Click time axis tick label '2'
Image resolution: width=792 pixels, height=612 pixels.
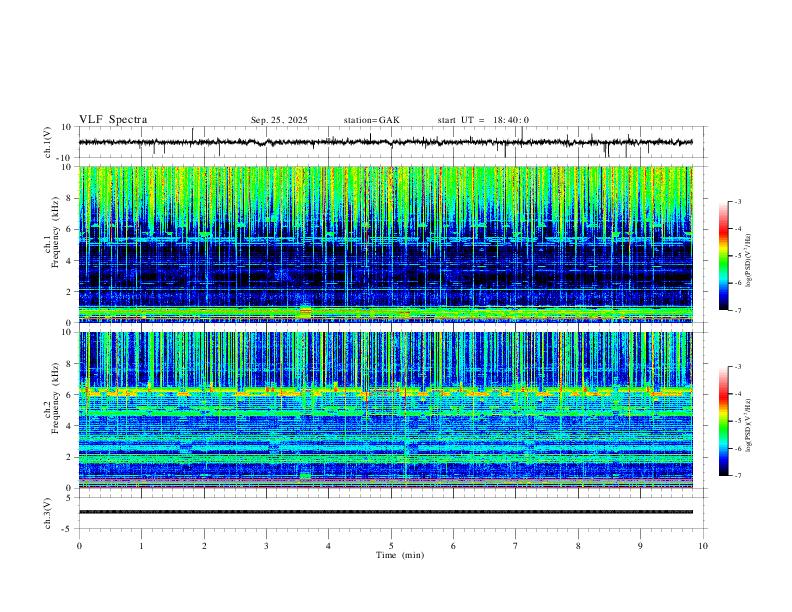(204, 546)
